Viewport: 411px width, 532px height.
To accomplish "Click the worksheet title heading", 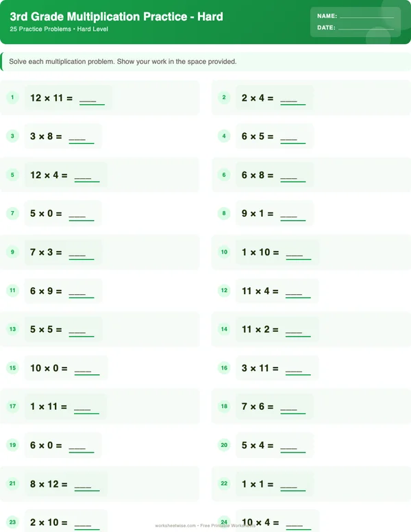I will click(x=116, y=16).
